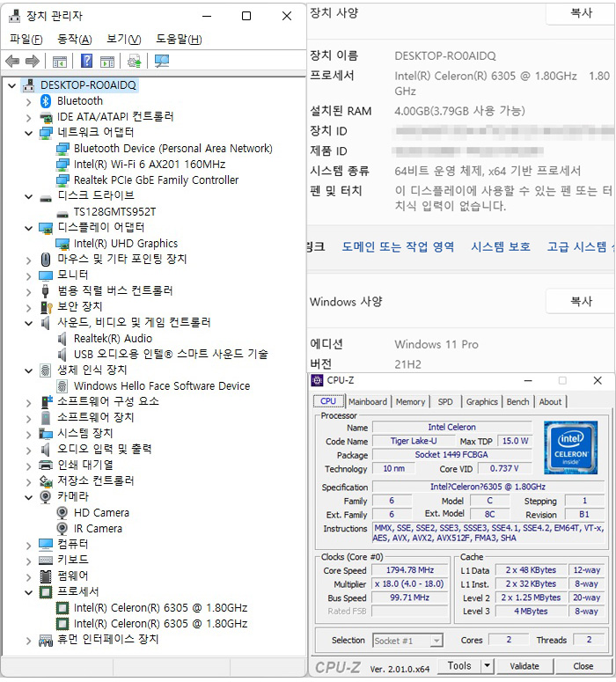Open the 도움말(H) menu
The width and height of the screenshot is (616, 682).
pos(179,40)
